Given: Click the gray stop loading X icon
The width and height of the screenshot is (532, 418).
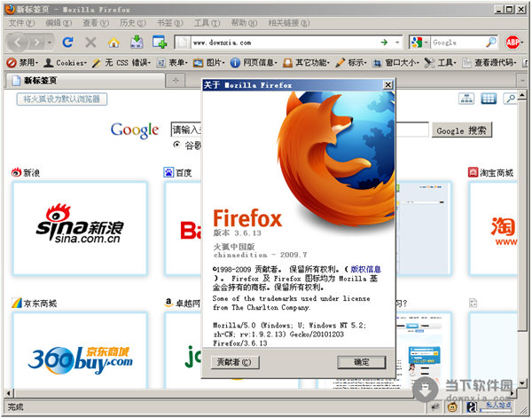Looking at the screenshot, I should point(90,42).
